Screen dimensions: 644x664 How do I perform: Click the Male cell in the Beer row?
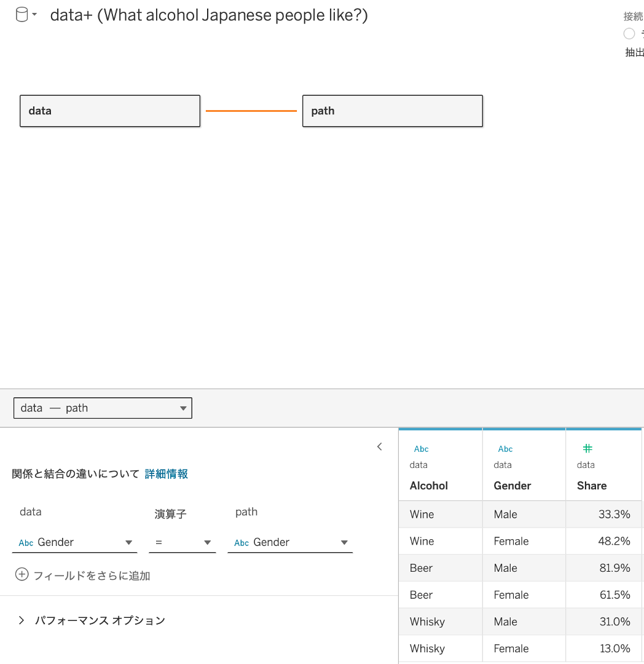click(x=524, y=568)
